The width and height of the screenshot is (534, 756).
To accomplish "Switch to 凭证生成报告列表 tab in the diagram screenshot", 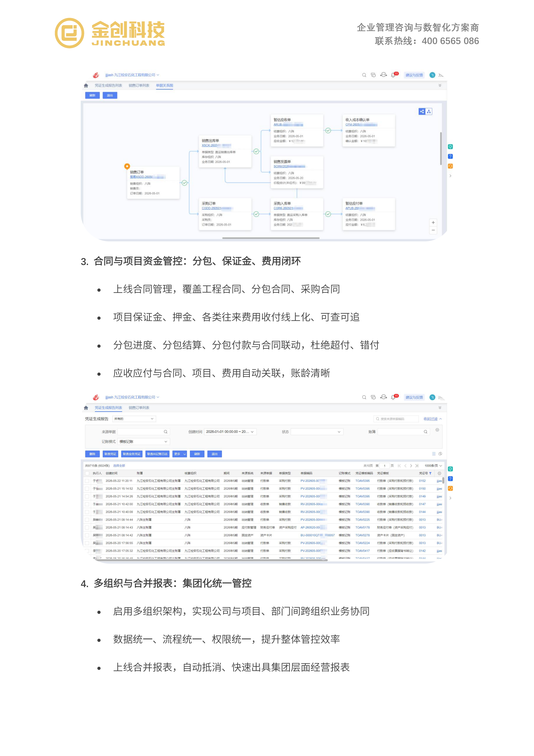I will click(108, 86).
